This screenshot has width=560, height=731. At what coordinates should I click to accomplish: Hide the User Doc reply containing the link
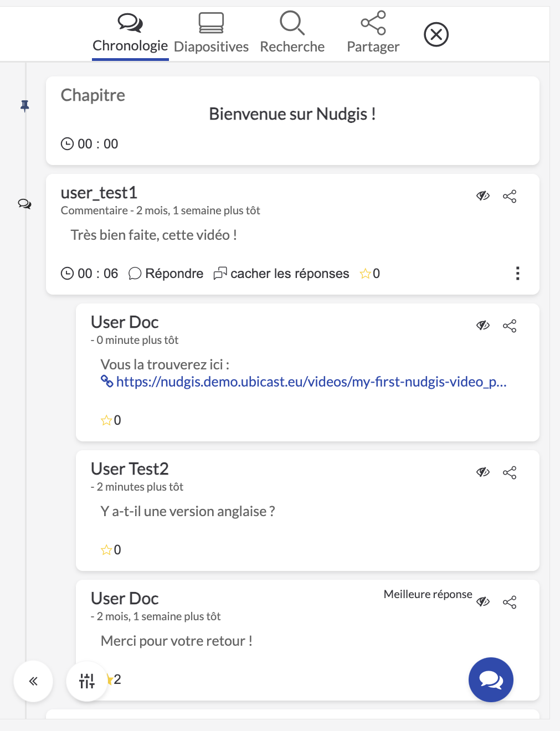tap(483, 326)
